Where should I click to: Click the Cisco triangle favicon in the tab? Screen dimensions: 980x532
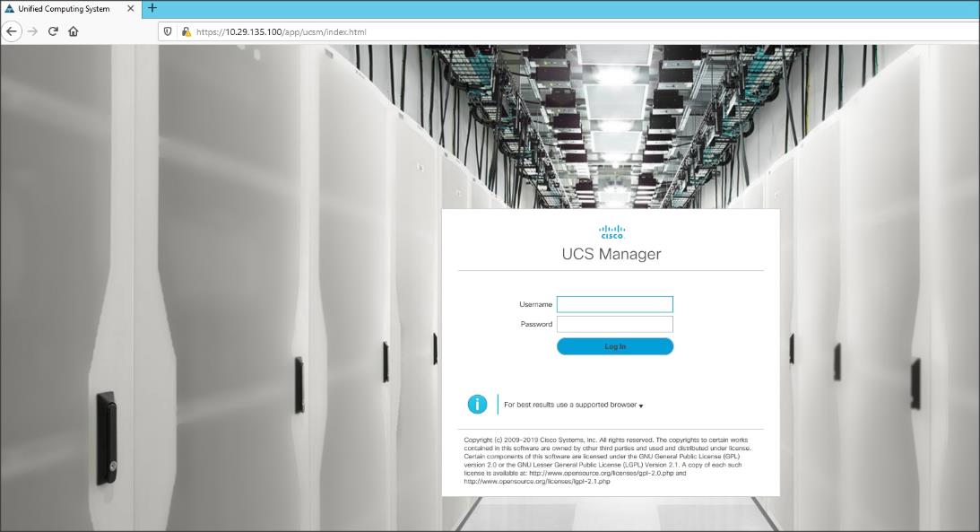pos(9,9)
